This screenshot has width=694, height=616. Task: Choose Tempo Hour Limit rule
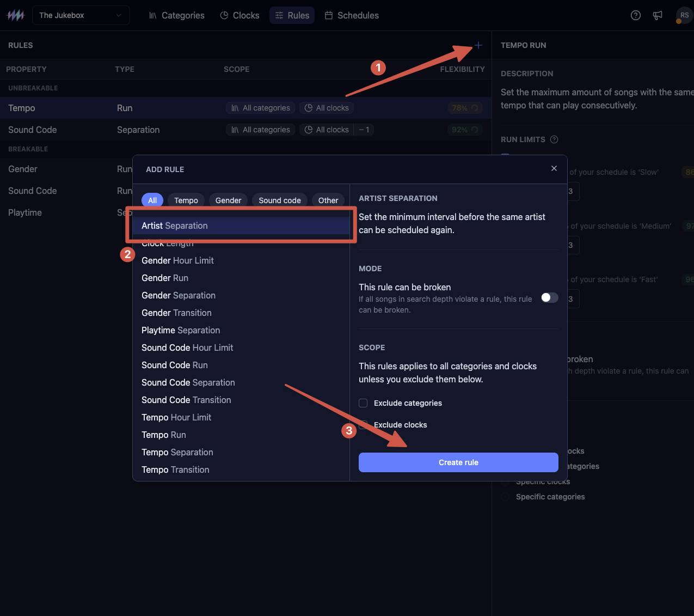point(241,417)
